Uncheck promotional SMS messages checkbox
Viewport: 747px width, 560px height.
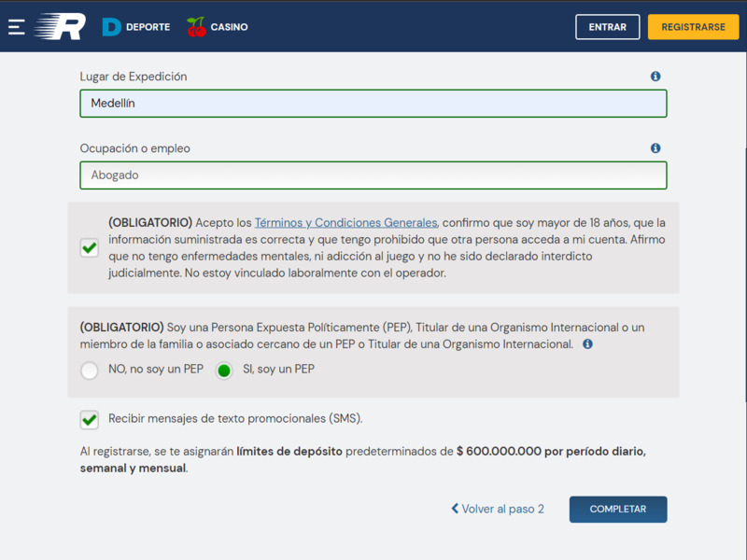tap(89, 419)
